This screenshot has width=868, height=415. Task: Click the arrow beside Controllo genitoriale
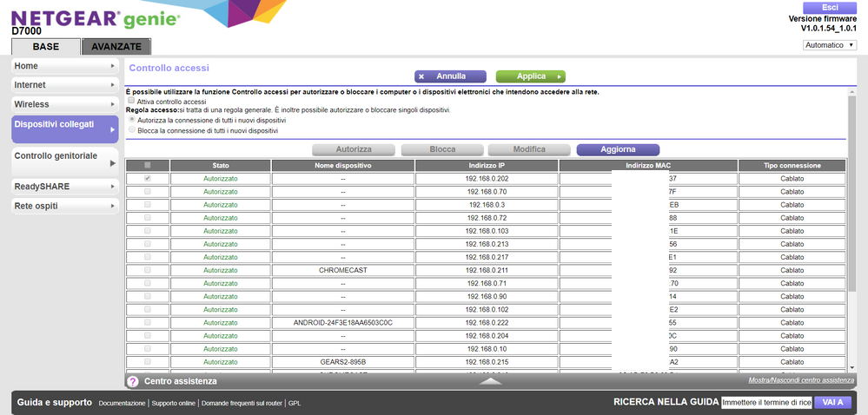tap(112, 162)
